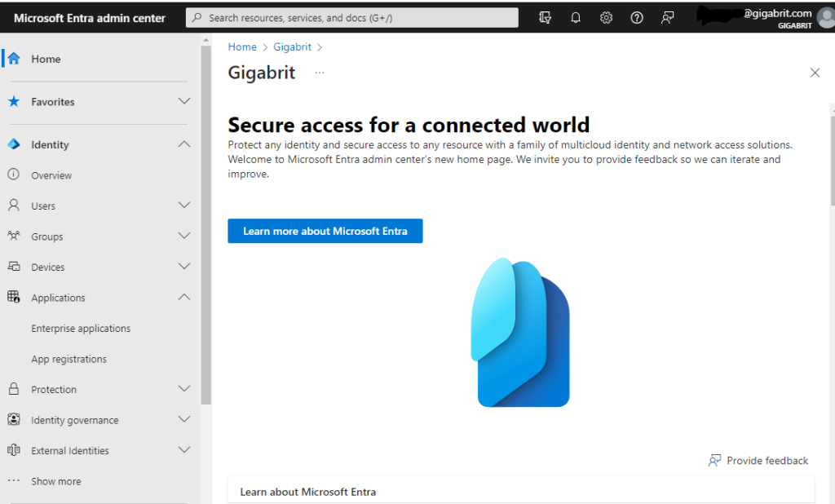Click the Devices icon in sidebar
The image size is (835, 504).
[14, 267]
